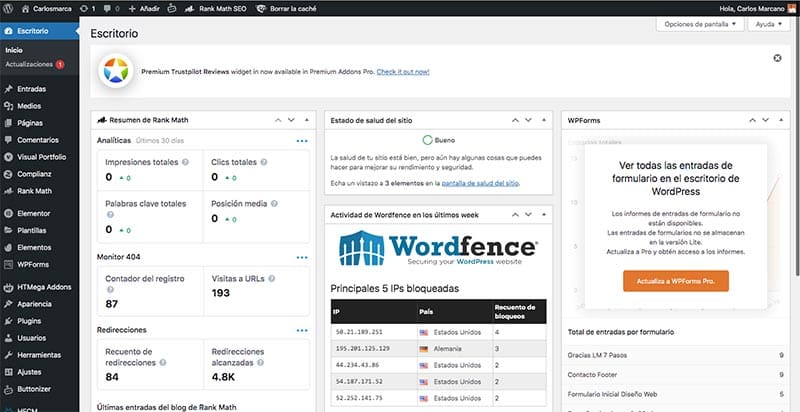Click IP 50.21.189.251 in blocked table
Image resolution: width=800 pixels, height=412 pixels.
(359, 332)
